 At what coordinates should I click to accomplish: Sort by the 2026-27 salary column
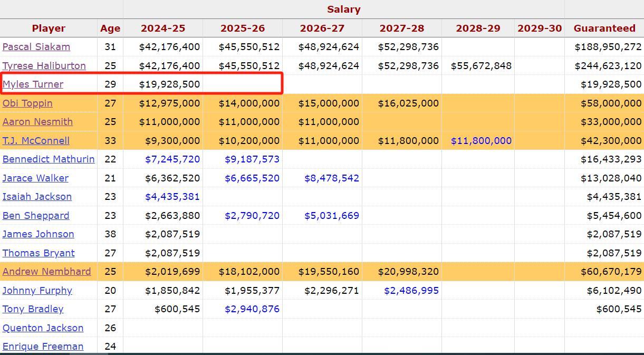(x=322, y=28)
